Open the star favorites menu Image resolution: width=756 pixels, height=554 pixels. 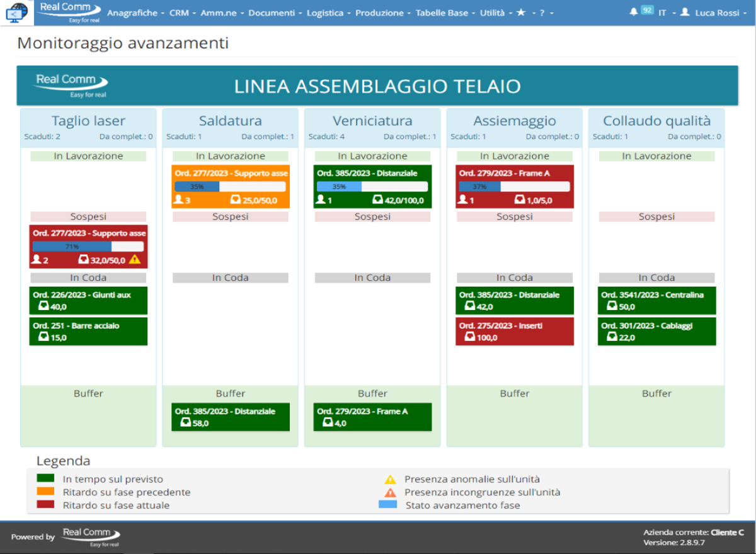[x=521, y=13]
